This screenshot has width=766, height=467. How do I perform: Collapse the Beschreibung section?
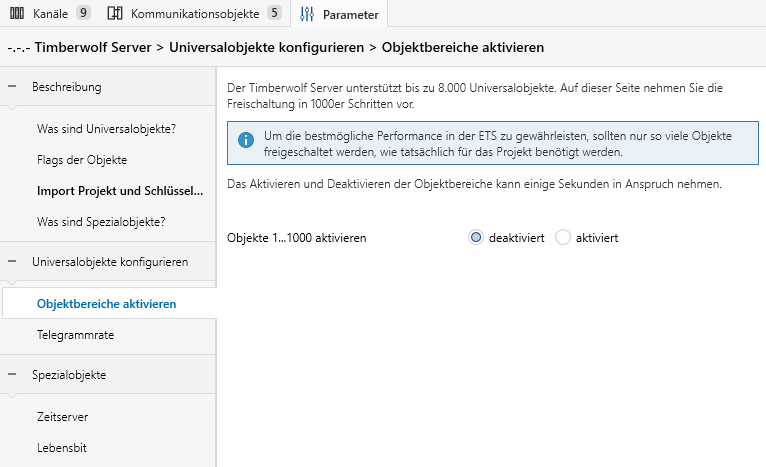point(12,86)
